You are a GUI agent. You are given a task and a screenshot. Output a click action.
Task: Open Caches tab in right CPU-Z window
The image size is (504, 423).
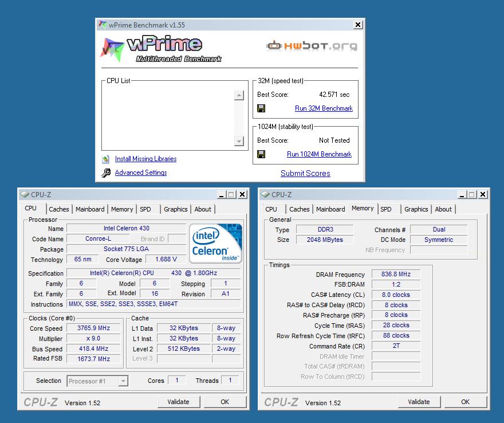[x=299, y=209]
